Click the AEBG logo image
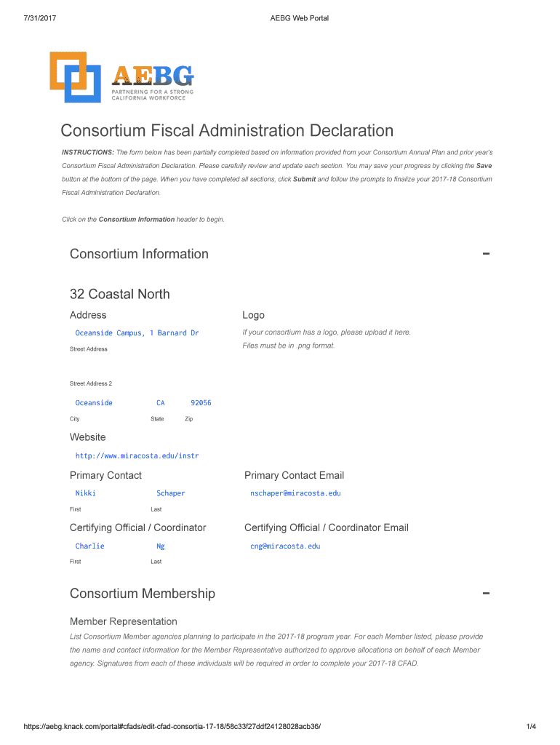Screen dimensions: 560x745 (121, 77)
